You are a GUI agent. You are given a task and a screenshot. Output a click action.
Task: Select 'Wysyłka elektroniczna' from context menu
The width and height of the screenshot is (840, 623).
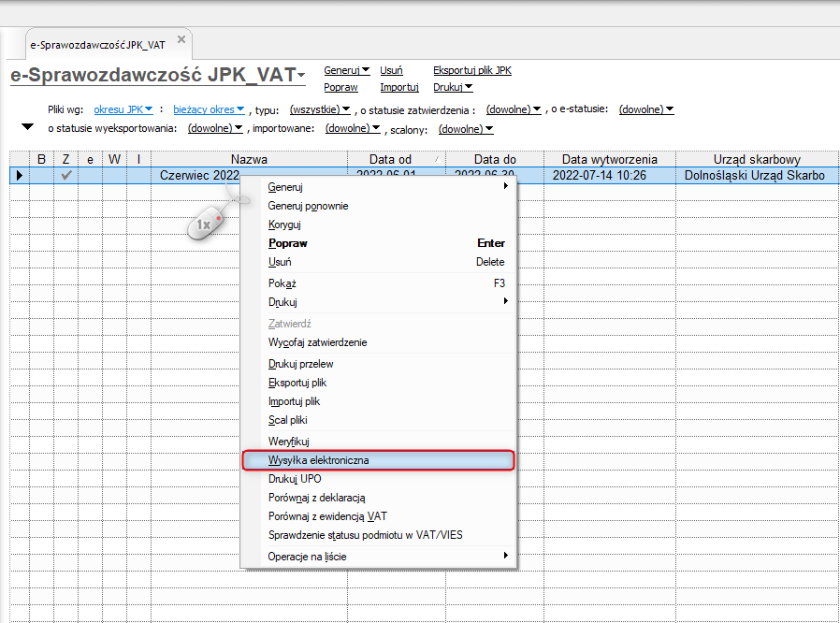click(378, 460)
